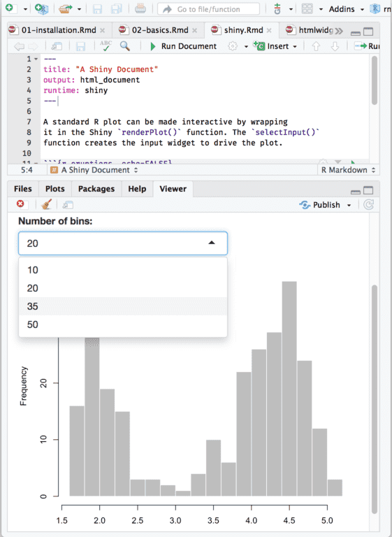Image resolution: width=392 pixels, height=537 pixels.
Task: Switch to the Packages tab
Action: click(96, 189)
